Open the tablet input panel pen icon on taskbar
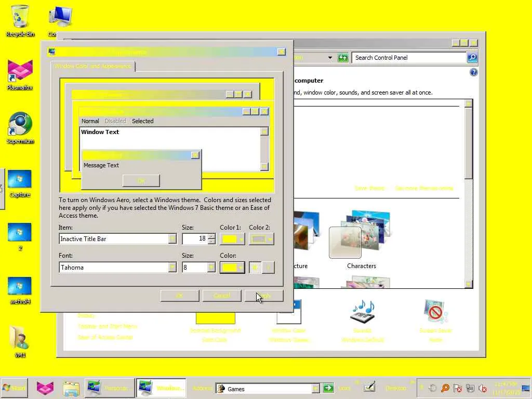This screenshot has width=532, height=399. (x=369, y=387)
